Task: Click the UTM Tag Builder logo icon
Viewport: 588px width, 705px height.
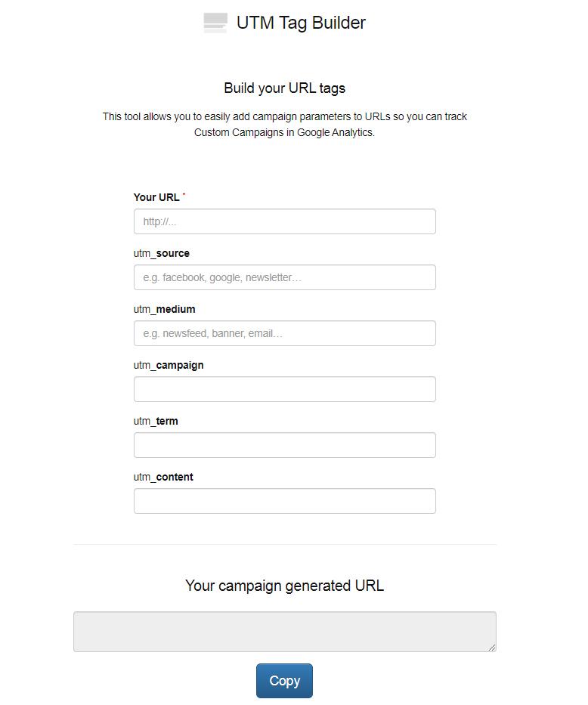Action: point(215,23)
